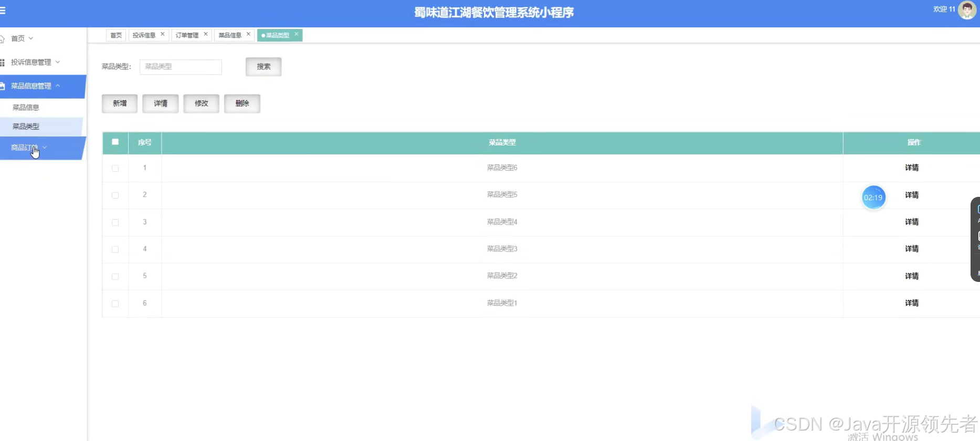The width and height of the screenshot is (980, 441).
Task: Expand the 首页 sidebar menu
Action: [31, 38]
